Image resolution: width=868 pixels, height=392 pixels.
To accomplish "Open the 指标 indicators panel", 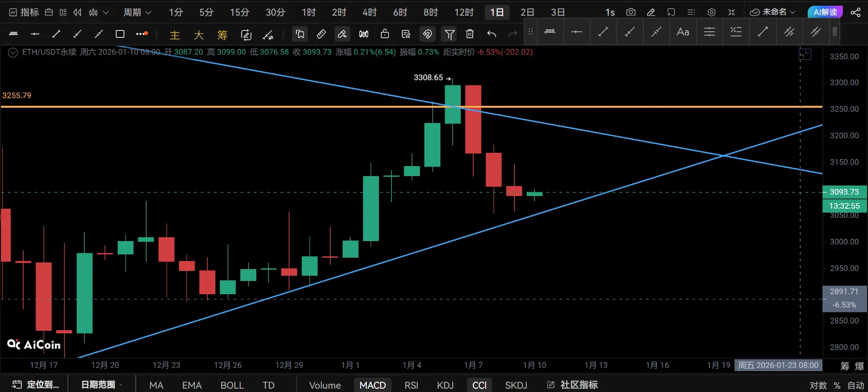I will 24,12.
